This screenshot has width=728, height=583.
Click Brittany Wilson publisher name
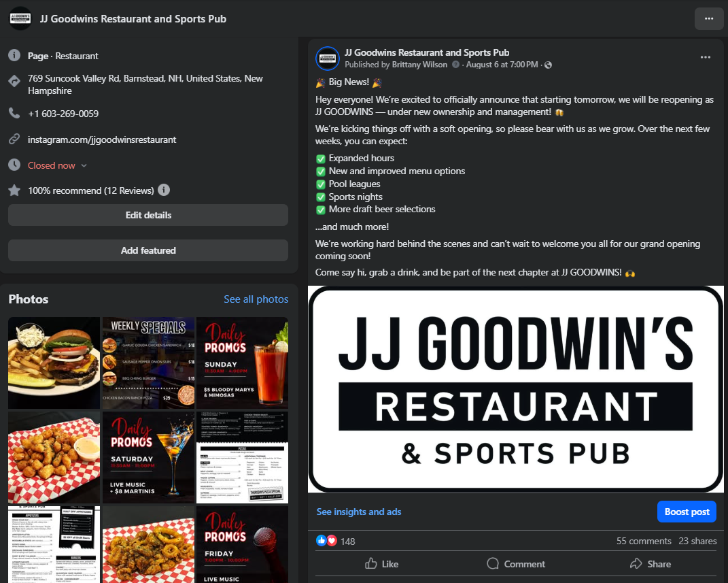point(419,65)
